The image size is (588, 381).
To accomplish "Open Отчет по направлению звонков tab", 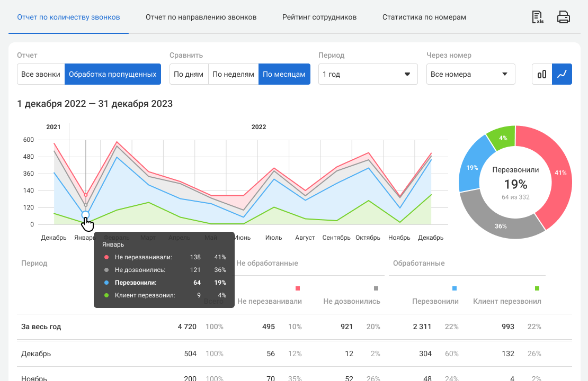I will coord(201,17).
